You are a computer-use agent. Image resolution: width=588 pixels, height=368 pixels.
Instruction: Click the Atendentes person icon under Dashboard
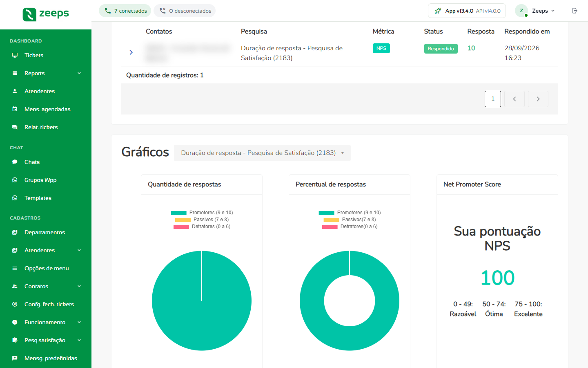tap(15, 91)
